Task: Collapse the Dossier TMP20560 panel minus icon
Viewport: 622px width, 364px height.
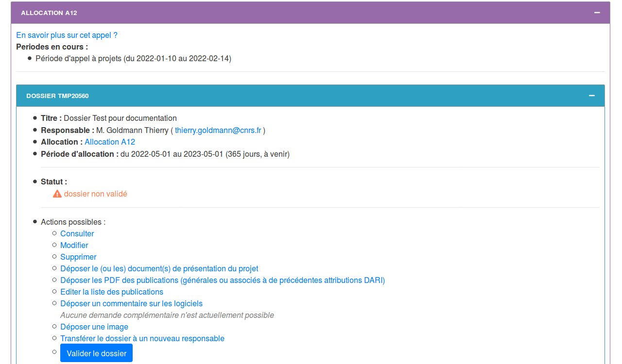Action: click(x=591, y=96)
